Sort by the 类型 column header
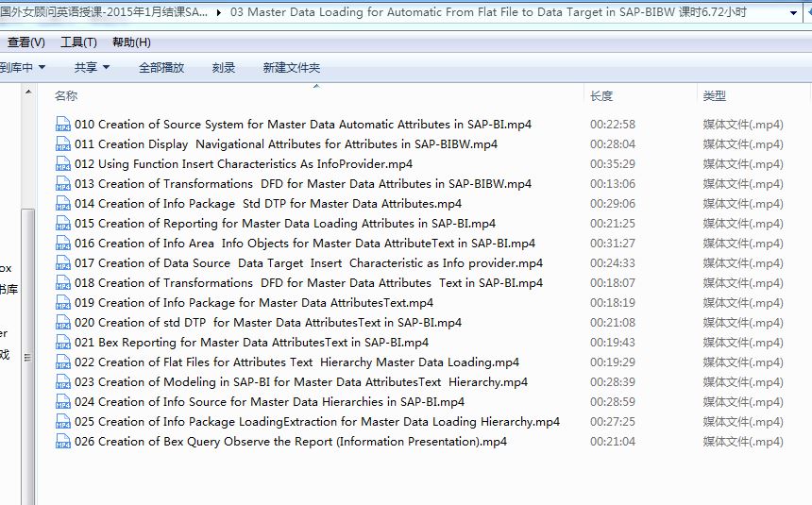 point(715,96)
